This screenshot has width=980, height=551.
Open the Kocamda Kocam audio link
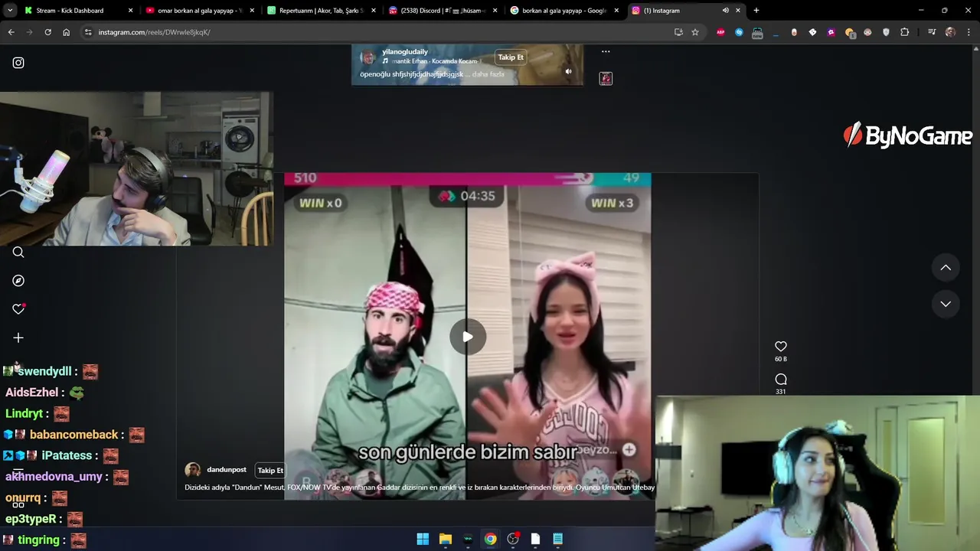(434, 61)
